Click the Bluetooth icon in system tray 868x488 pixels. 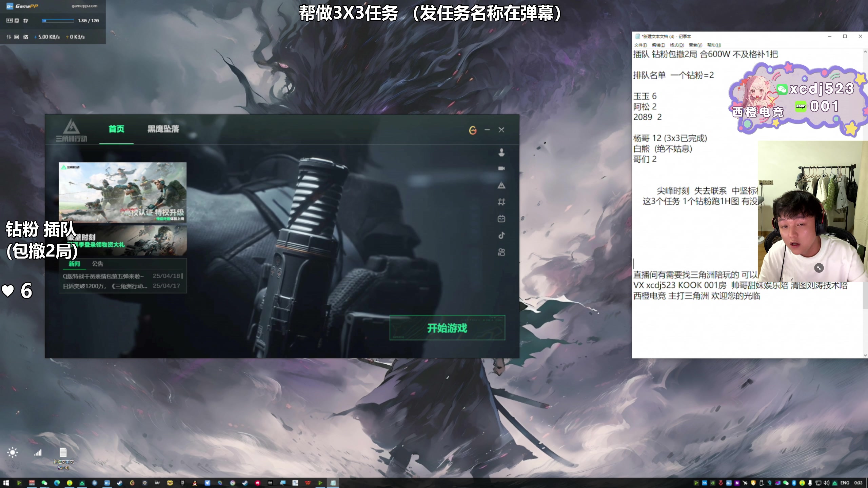point(794,483)
